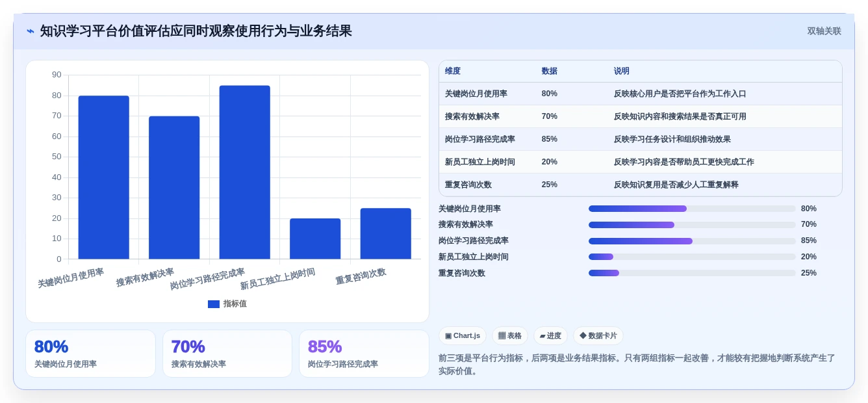Click the 指标值 legend color box
The image size is (868, 403).
click(x=214, y=304)
